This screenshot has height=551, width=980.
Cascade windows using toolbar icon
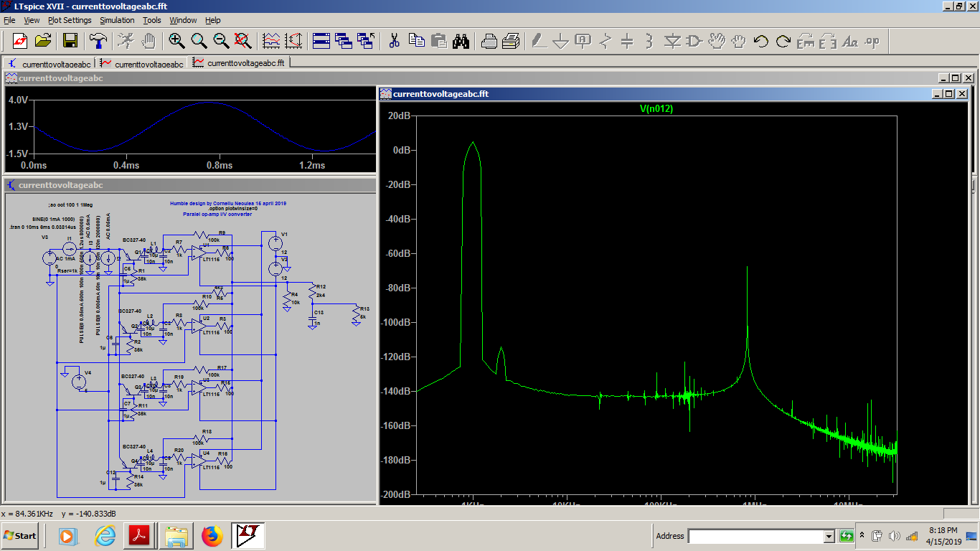pyautogui.click(x=344, y=41)
